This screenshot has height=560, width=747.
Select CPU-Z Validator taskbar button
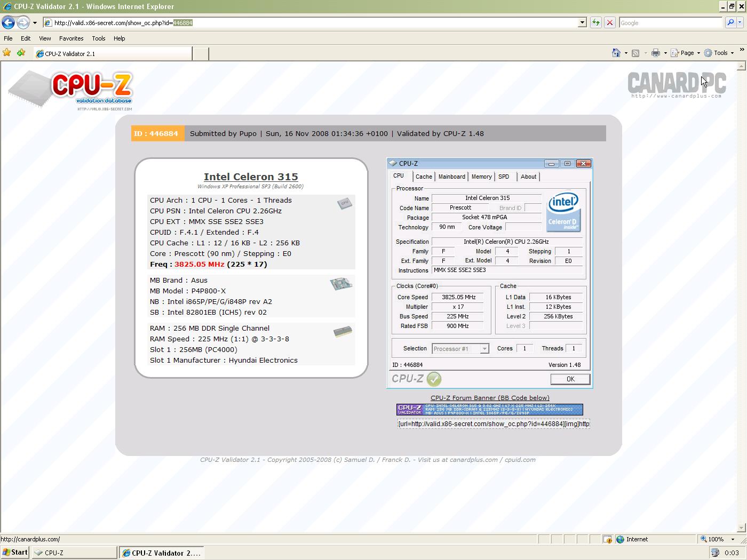[x=162, y=553]
